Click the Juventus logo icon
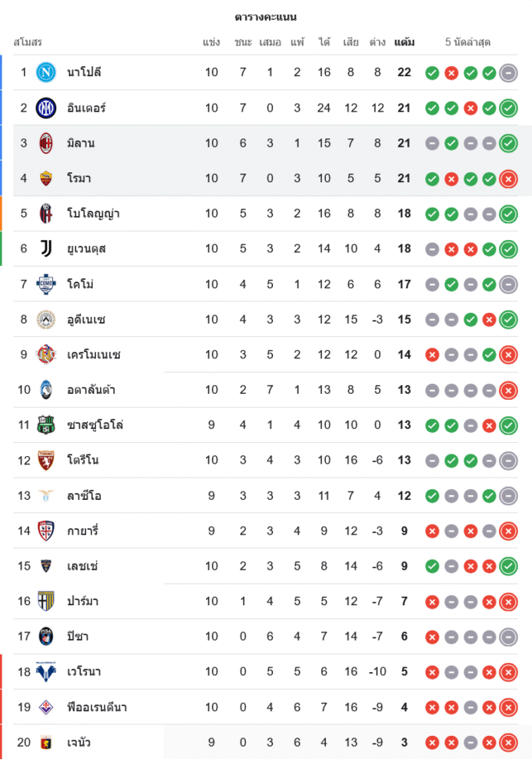This screenshot has width=532, height=769. click(46, 248)
